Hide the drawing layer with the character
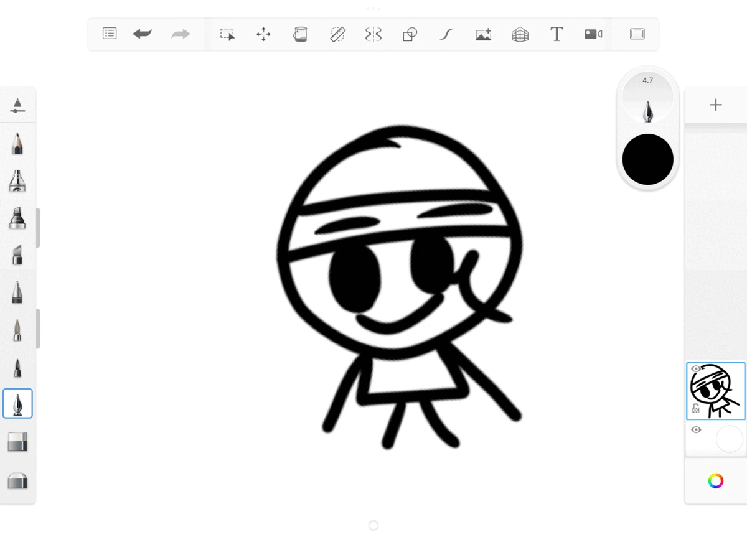This screenshot has width=747, height=560. tap(696, 368)
